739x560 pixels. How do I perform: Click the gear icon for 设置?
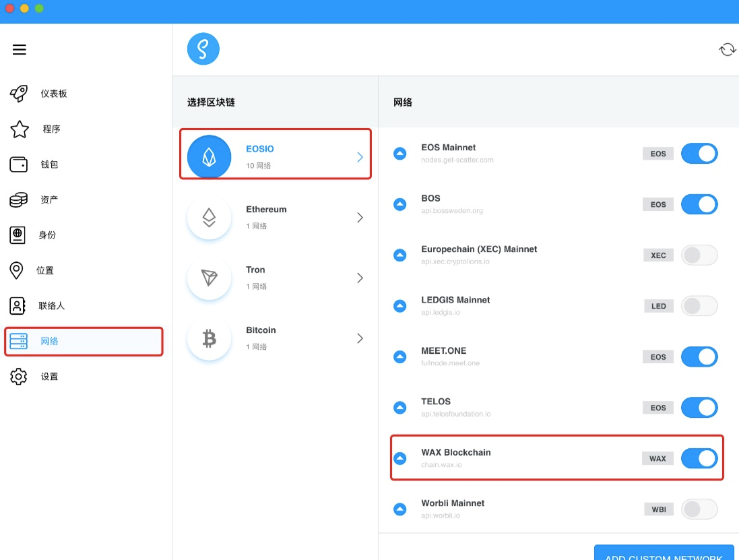[19, 376]
